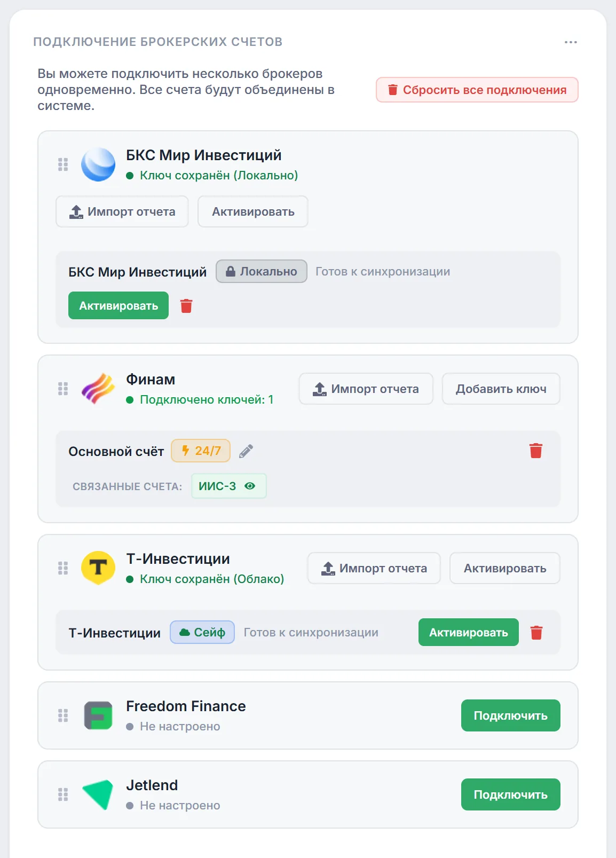Delete the Основной счёт Финам key

(x=536, y=451)
